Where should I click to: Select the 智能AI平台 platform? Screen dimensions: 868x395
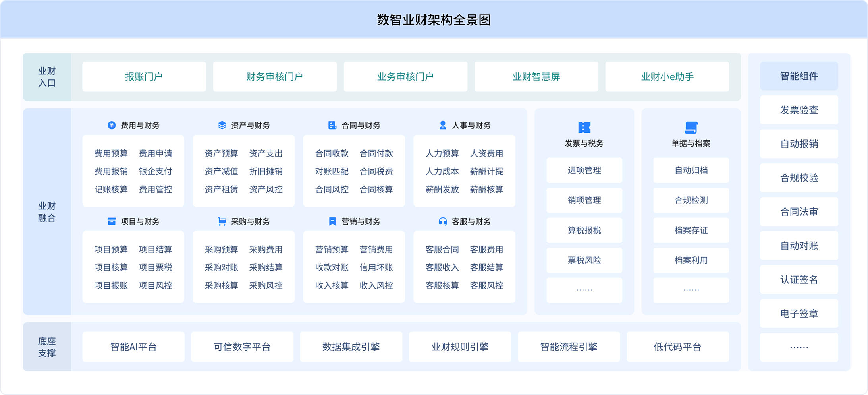pyautogui.click(x=133, y=347)
